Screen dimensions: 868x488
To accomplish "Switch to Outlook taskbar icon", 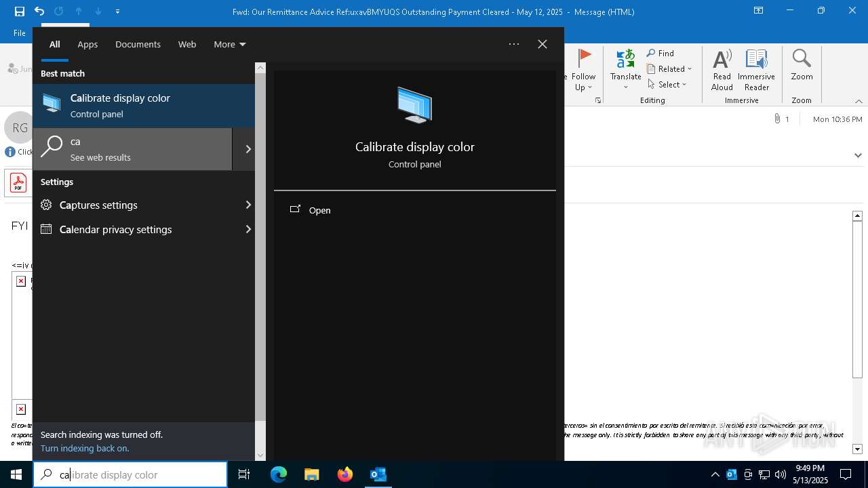I will (x=378, y=474).
